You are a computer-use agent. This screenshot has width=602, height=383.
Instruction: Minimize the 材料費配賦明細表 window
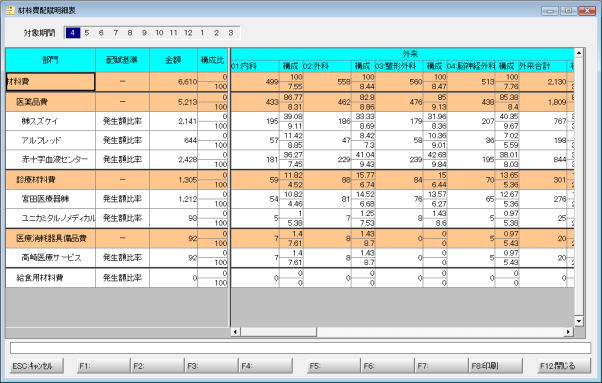pyautogui.click(x=549, y=11)
